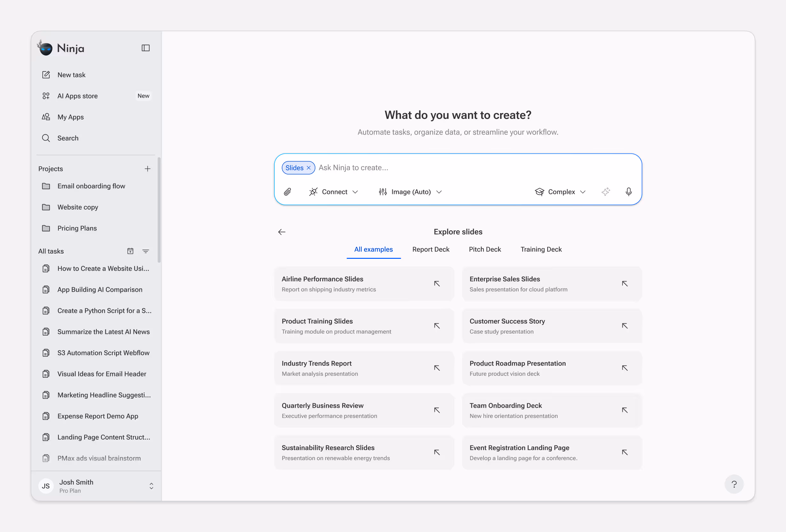Screen dimensions: 786x532
Task: Expand the Josh Smith account menu
Action: point(151,486)
